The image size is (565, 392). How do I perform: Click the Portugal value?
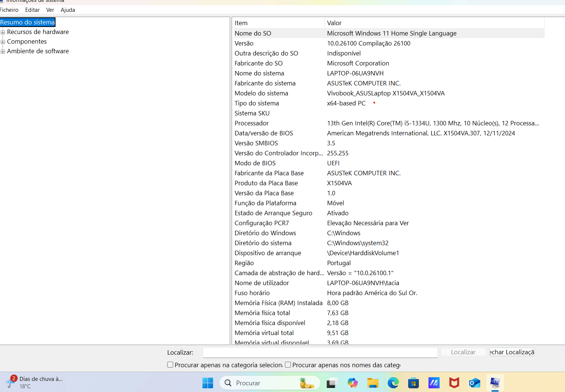tap(339, 263)
